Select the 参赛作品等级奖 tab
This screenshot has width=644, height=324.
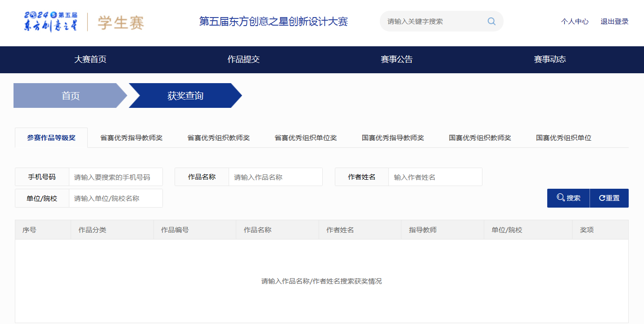point(51,138)
